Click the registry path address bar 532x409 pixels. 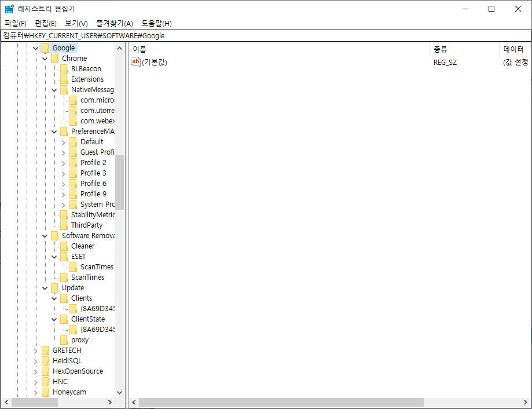click(x=266, y=36)
